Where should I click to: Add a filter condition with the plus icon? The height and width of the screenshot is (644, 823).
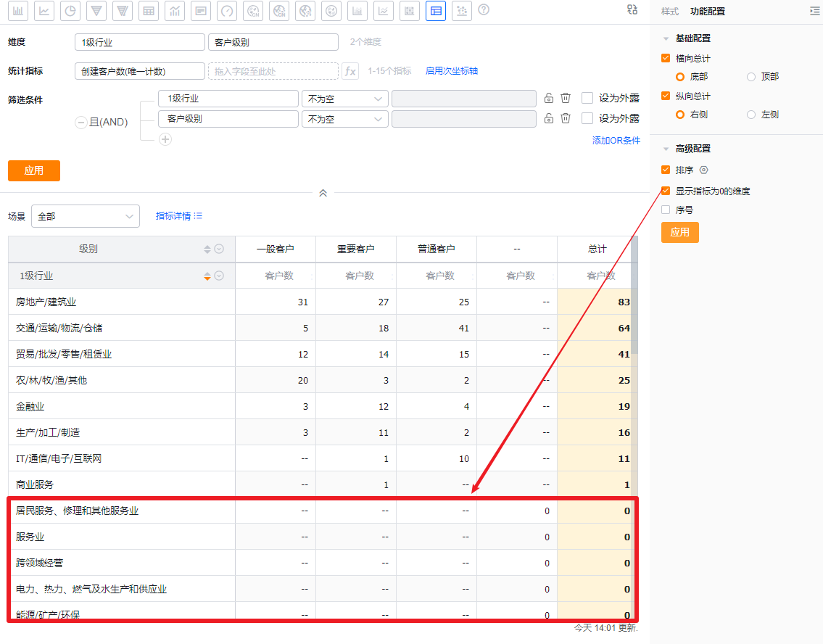(165, 139)
